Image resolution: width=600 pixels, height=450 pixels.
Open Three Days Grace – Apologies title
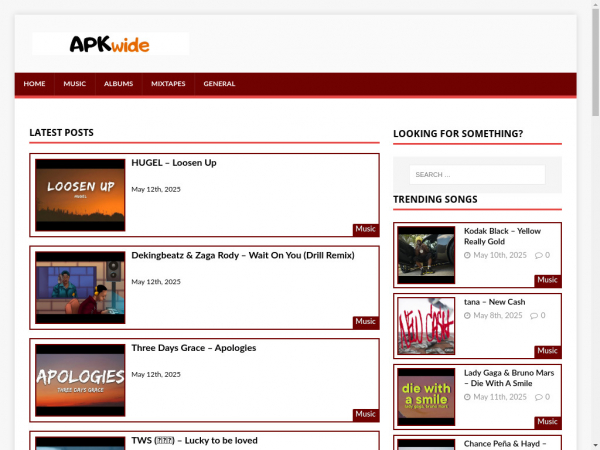coord(194,348)
